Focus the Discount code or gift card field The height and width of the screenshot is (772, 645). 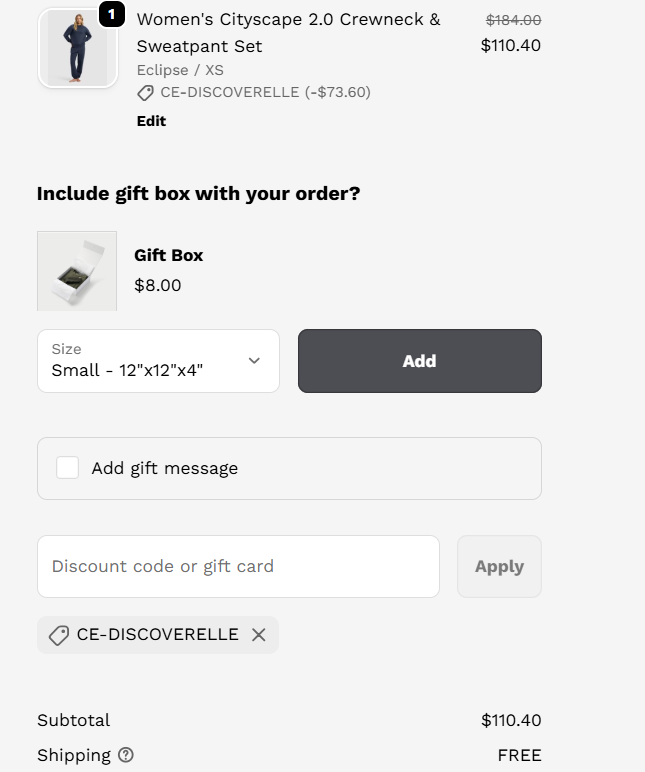point(238,566)
